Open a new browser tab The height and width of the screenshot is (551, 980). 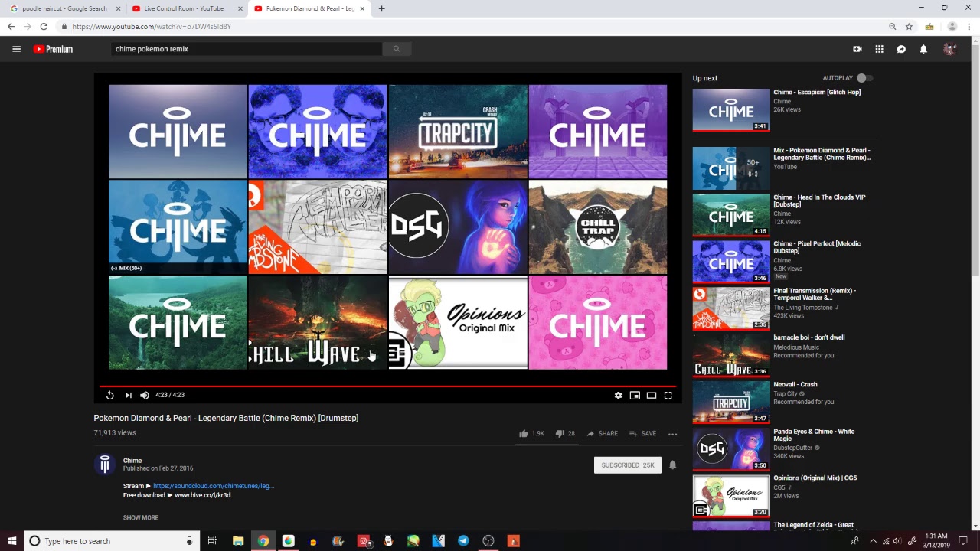pyautogui.click(x=381, y=8)
